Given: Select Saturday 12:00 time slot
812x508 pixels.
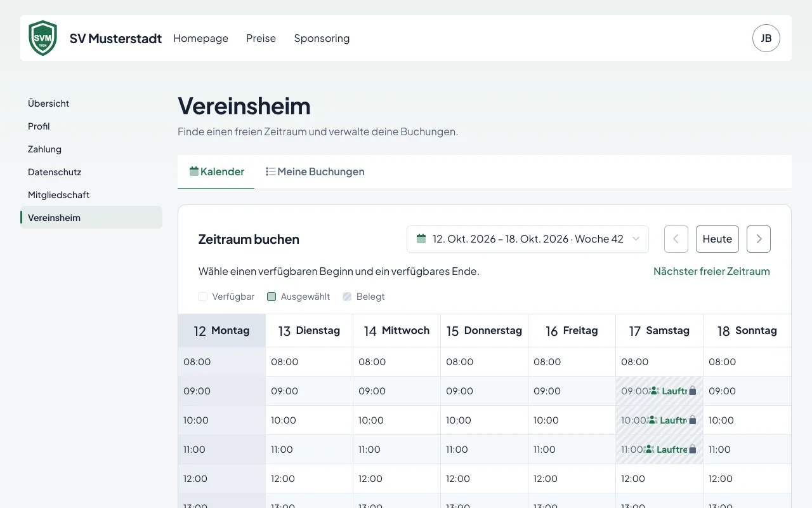Looking at the screenshot, I should 660,479.
